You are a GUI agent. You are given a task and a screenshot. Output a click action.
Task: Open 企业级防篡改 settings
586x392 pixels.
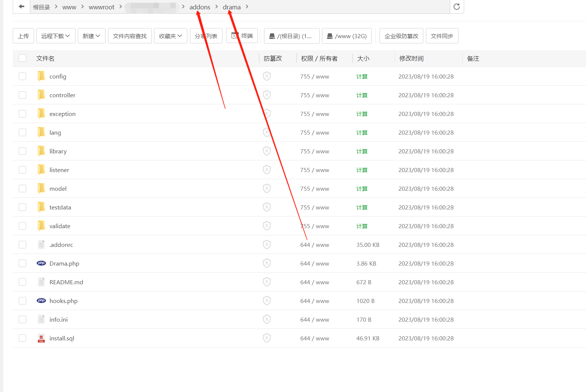pyautogui.click(x=401, y=36)
